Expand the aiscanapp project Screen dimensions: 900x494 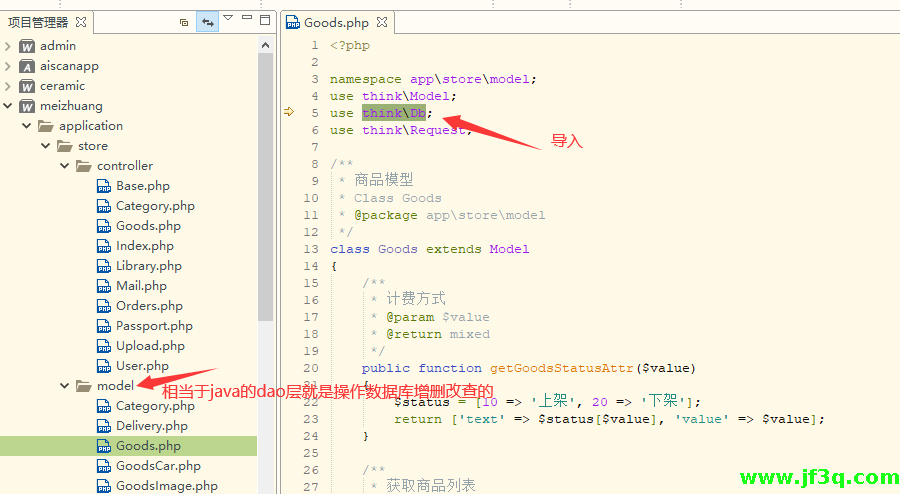(x=8, y=66)
